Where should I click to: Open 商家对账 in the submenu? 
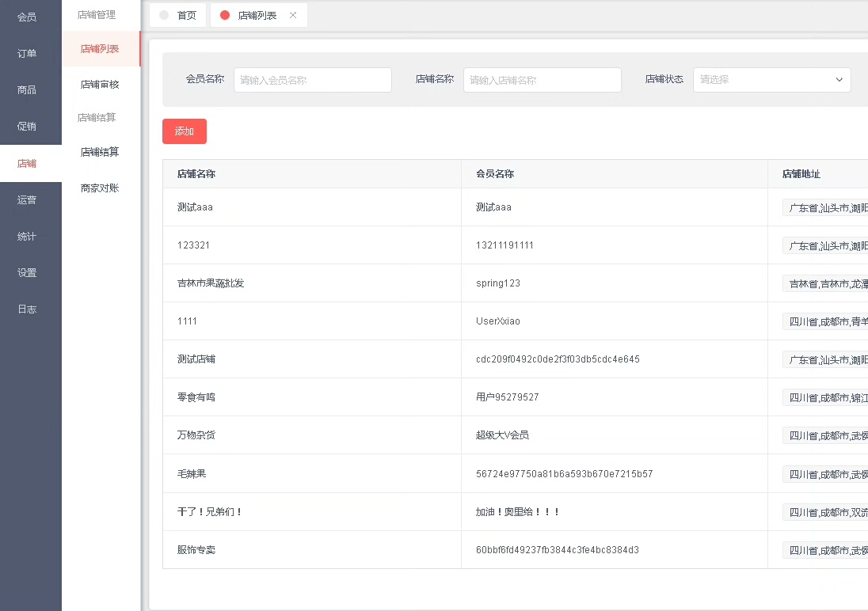point(100,188)
